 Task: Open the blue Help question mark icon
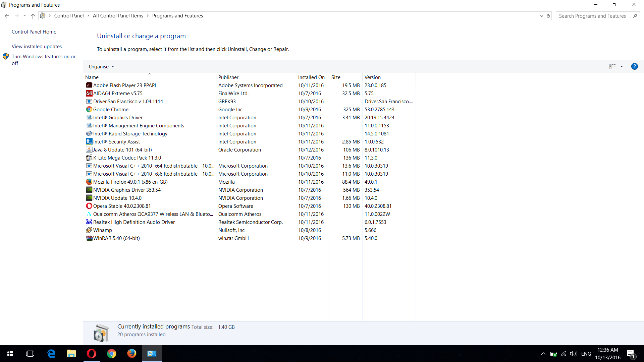pyautogui.click(x=634, y=66)
